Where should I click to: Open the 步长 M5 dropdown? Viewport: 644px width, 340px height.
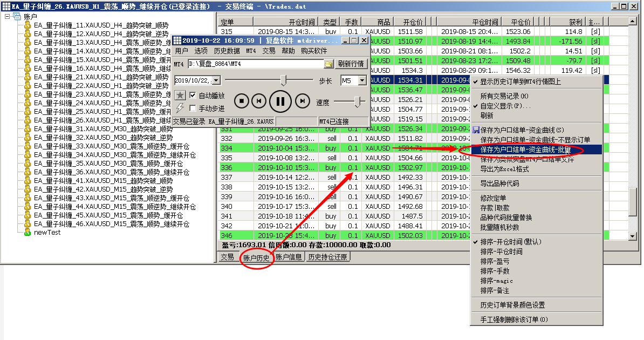(362, 80)
